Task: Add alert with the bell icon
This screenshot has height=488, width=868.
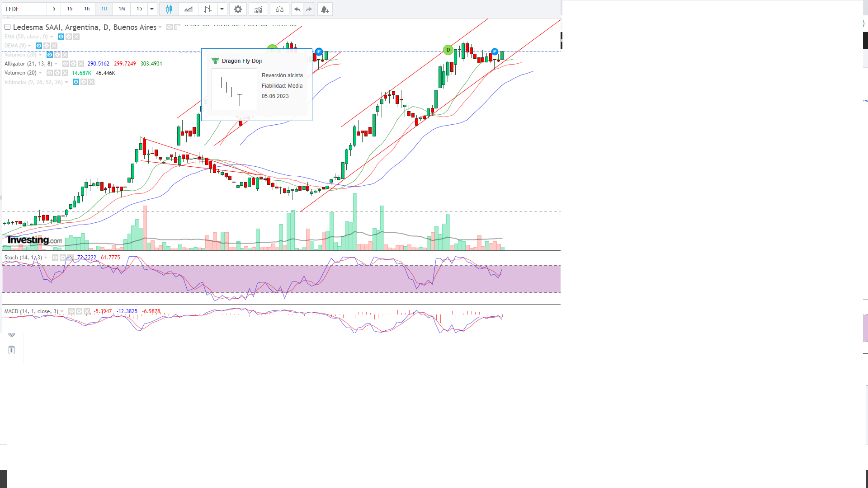Action: coord(325,9)
